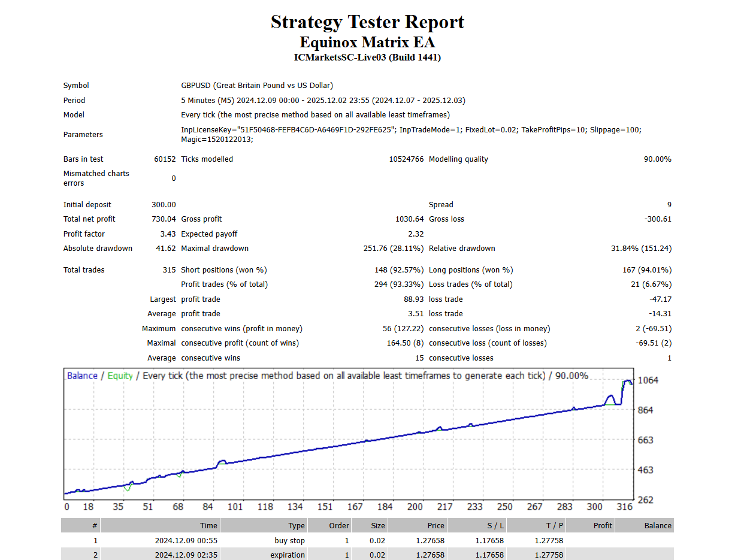Screen dimensions: 747x560
Task: Click the balance curve peak near 1064
Action: pyautogui.click(x=627, y=381)
